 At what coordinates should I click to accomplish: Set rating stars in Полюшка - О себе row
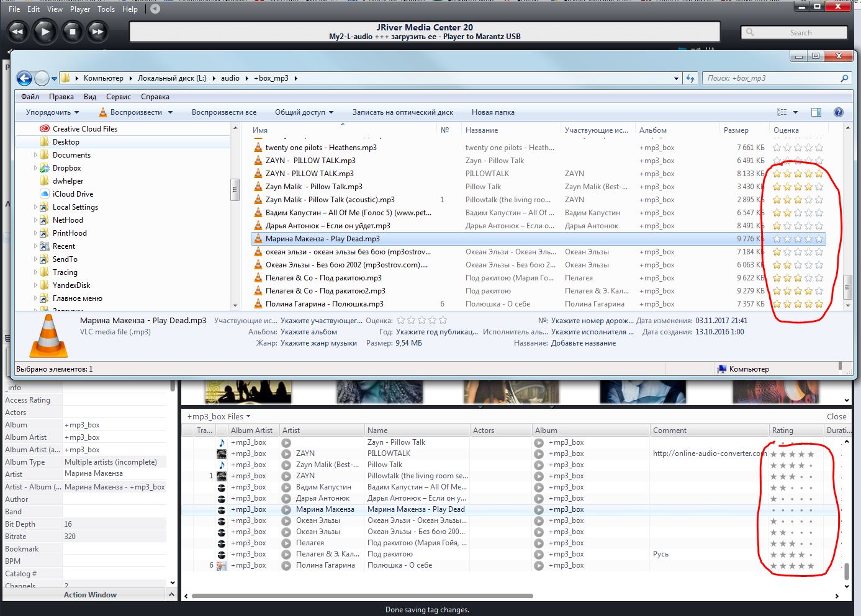(x=792, y=565)
